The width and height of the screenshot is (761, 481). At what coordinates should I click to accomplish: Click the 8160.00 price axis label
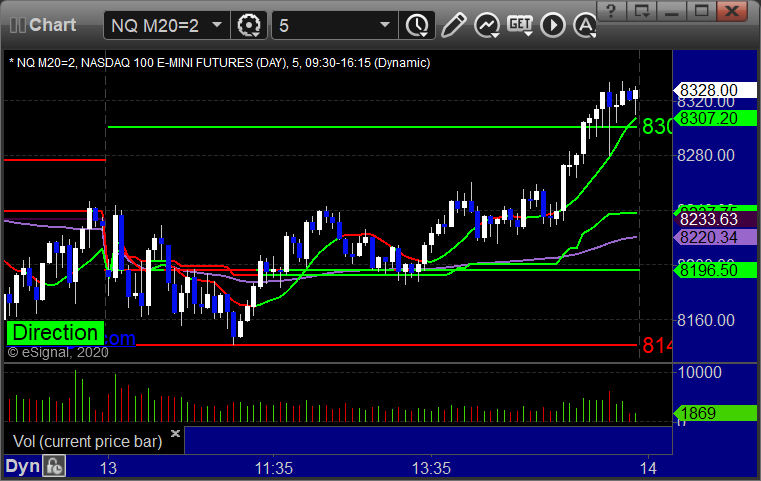(x=706, y=320)
